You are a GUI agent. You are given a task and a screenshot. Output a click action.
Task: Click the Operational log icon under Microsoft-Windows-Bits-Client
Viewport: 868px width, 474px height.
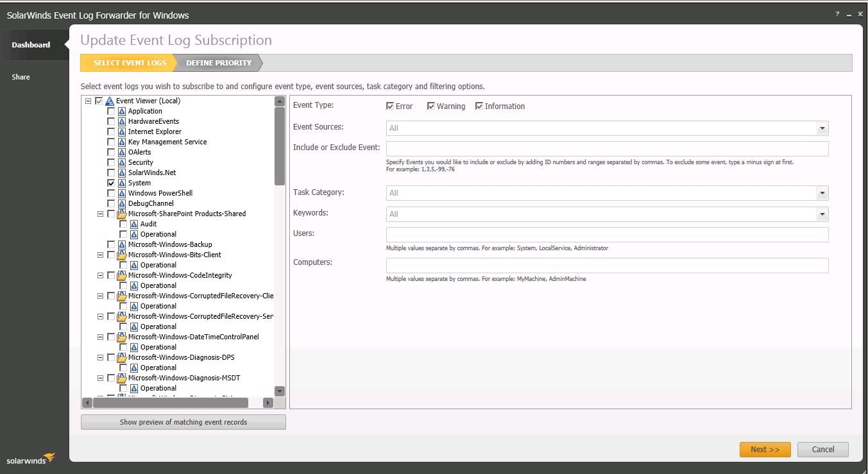134,265
